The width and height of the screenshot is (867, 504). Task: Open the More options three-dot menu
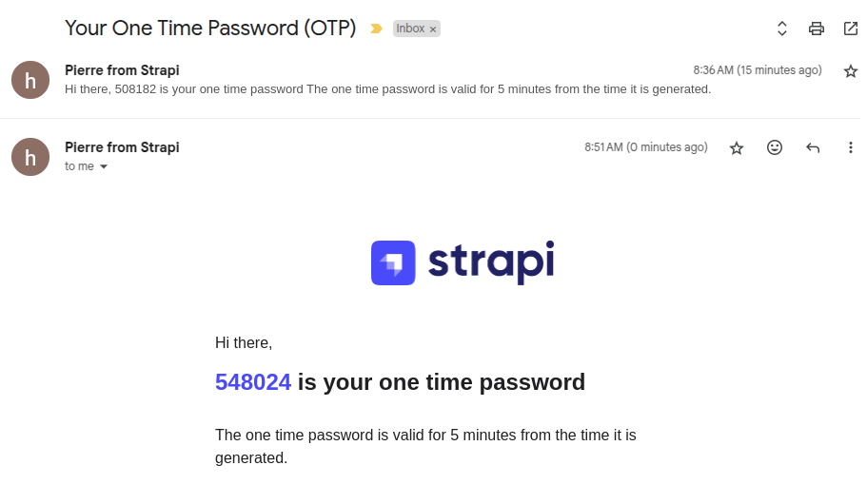point(851,147)
